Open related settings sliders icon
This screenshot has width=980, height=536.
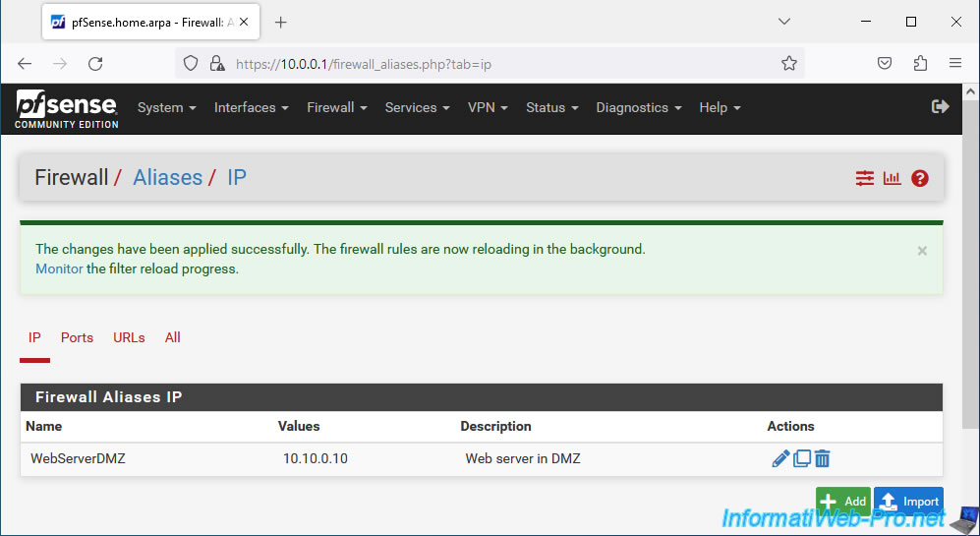(x=865, y=178)
